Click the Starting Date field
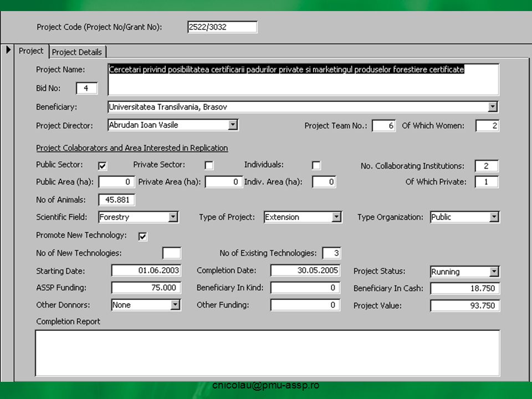 tap(146, 270)
